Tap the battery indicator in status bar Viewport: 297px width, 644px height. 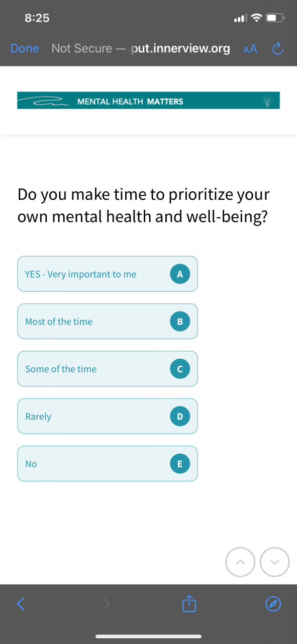point(275,18)
